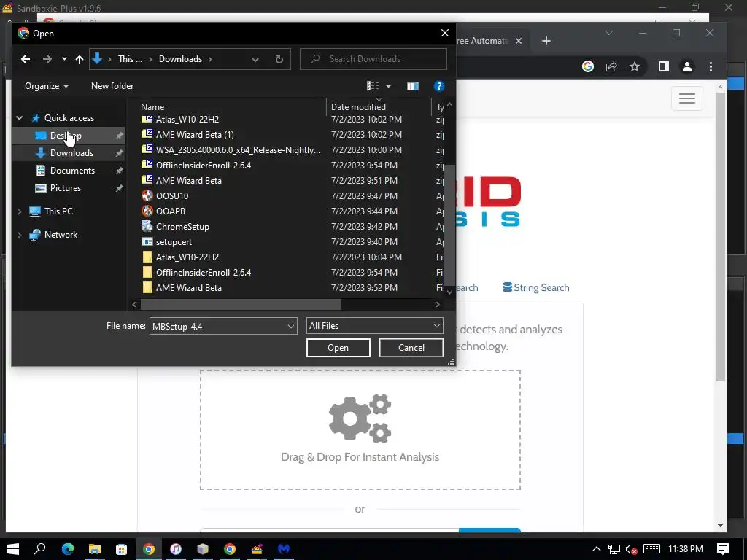The width and height of the screenshot is (747, 560).
Task: Expand the Network node
Action: [20, 235]
